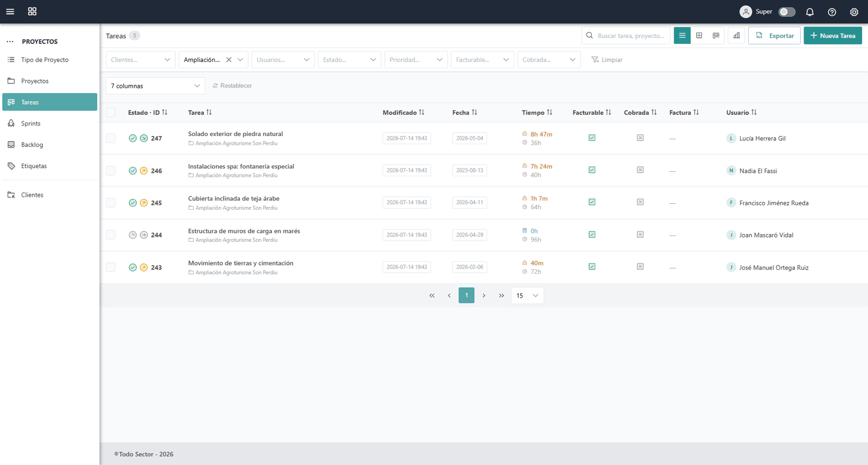Screen dimensions: 868x465
Task: Switch to list view icon
Action: pyautogui.click(x=682, y=35)
